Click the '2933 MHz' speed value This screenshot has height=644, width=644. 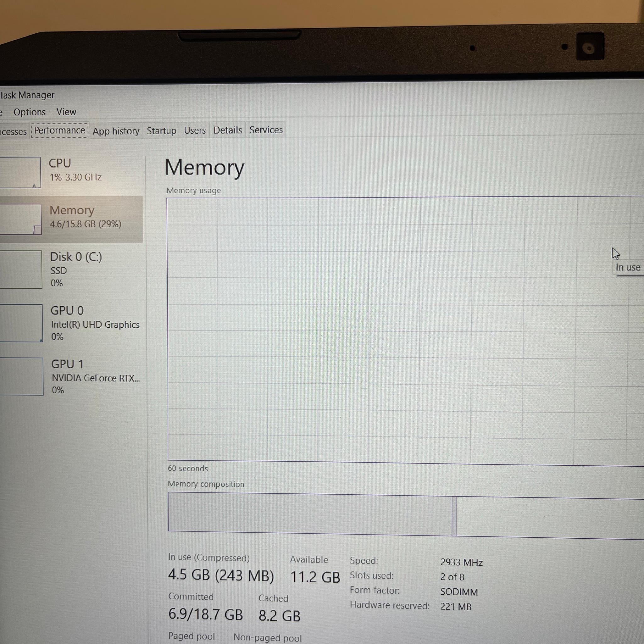coord(461,562)
